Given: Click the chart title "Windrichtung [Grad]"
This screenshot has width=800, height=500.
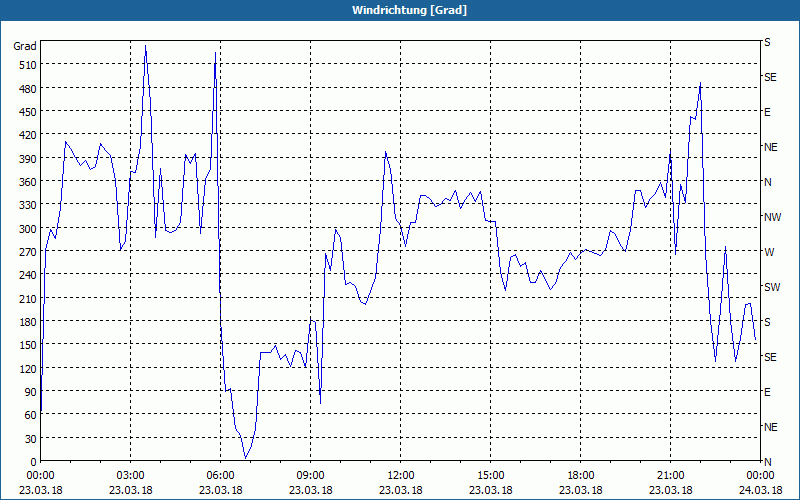Looking at the screenshot, I should pos(409,10).
